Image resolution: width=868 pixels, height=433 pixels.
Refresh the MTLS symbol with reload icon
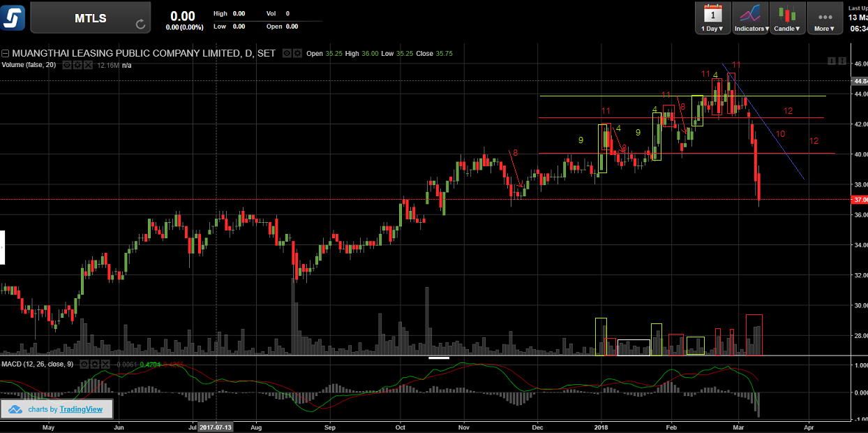tap(140, 24)
